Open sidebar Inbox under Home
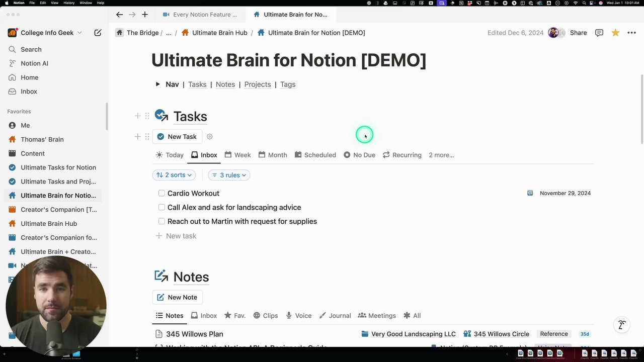 [29, 92]
